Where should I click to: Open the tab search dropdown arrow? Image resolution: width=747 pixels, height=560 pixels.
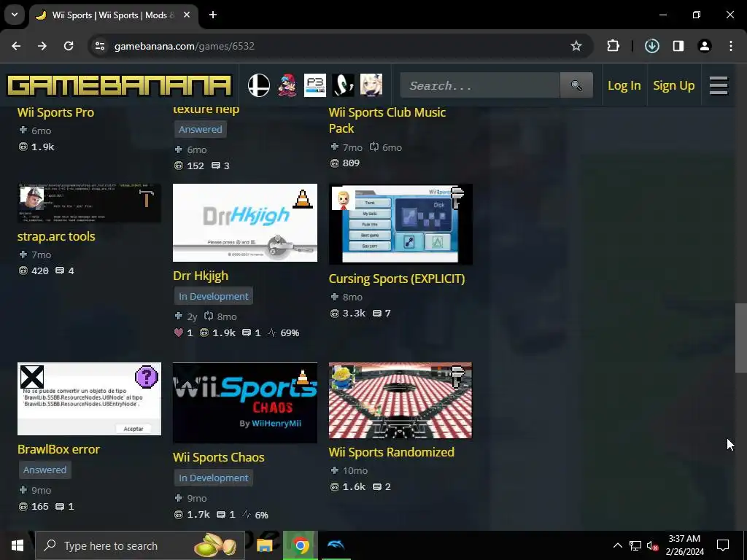15,15
